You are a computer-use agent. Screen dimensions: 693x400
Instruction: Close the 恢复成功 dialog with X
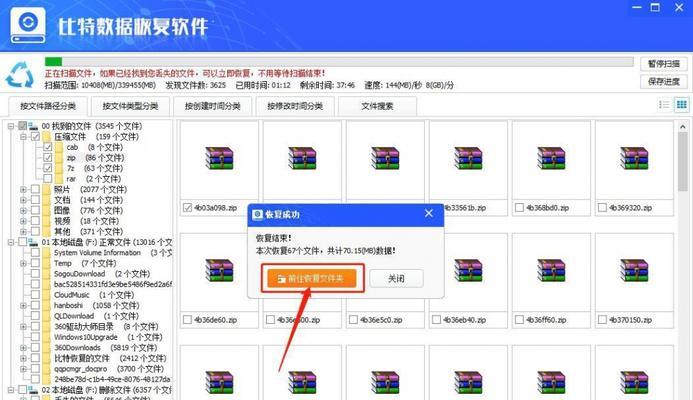[429, 213]
